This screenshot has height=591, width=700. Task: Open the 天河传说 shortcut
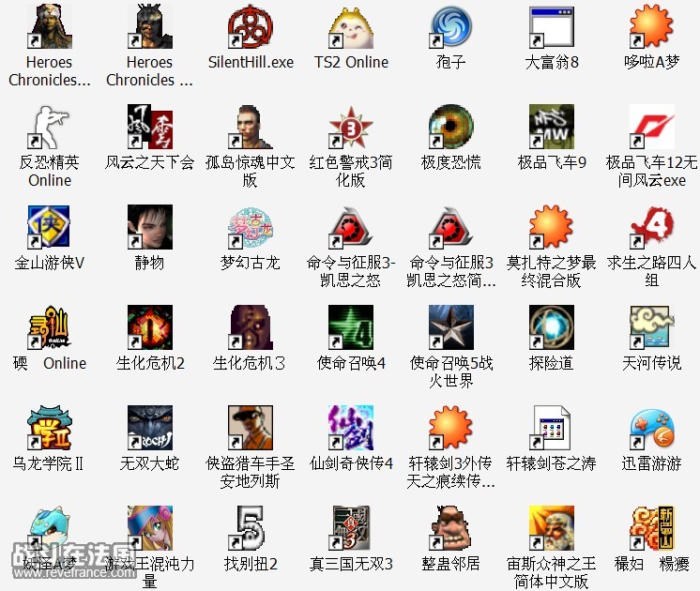click(x=652, y=327)
